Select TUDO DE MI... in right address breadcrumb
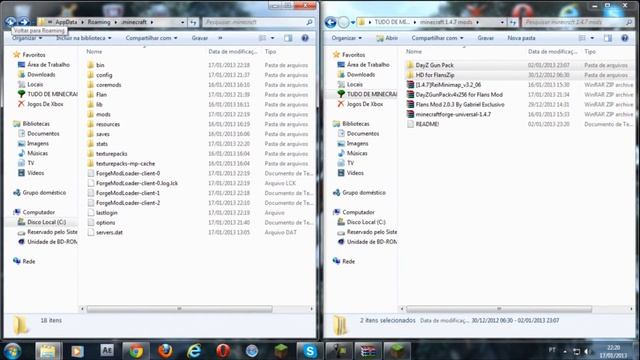Image resolution: width=640 pixels, height=360 pixels. click(x=392, y=22)
